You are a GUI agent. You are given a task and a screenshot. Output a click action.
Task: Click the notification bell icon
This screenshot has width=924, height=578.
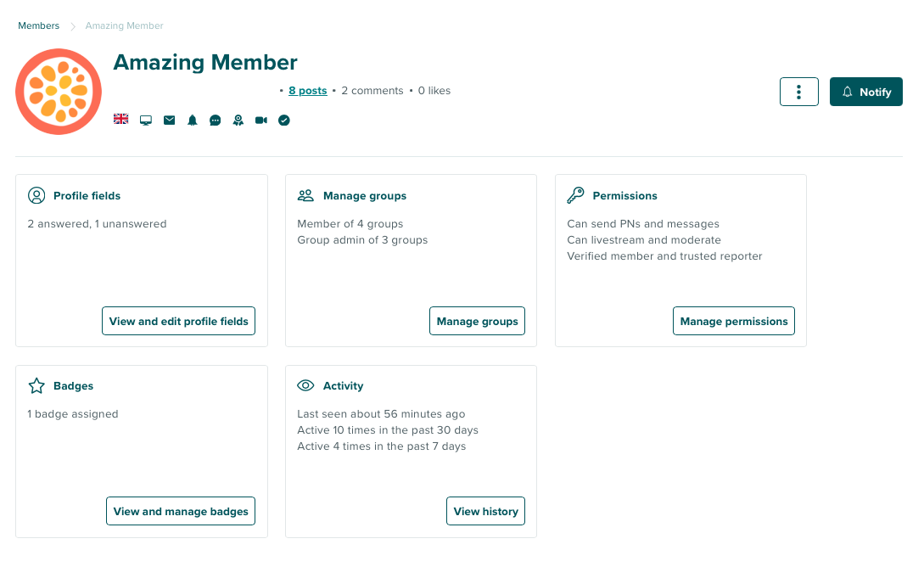(192, 120)
